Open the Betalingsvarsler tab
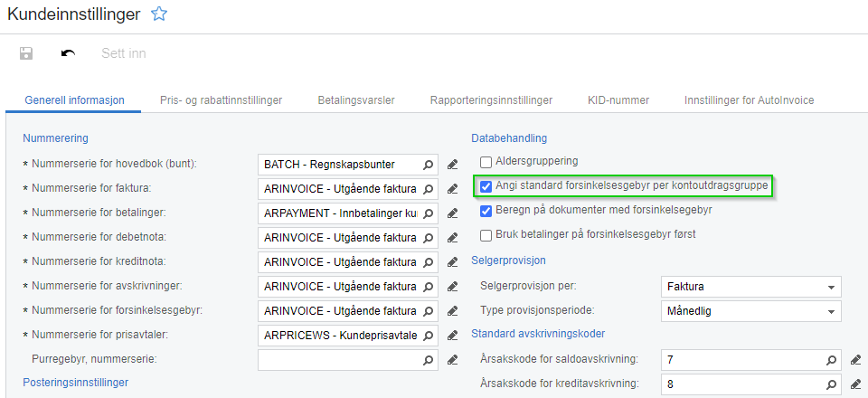Image resolution: width=868 pixels, height=398 pixels. (x=356, y=100)
